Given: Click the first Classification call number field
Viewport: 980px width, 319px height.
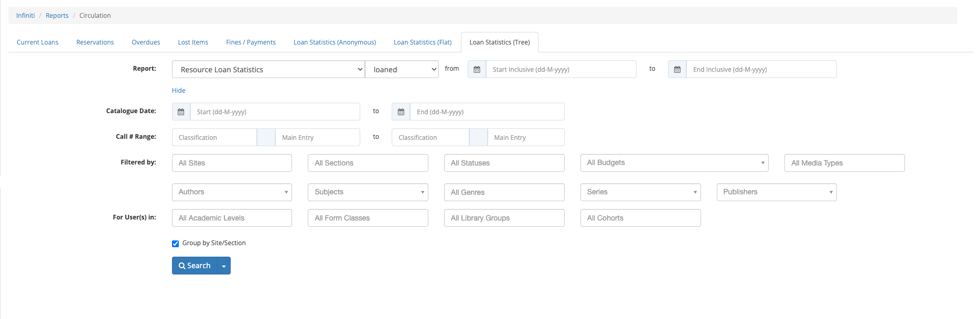Looking at the screenshot, I should [x=214, y=137].
